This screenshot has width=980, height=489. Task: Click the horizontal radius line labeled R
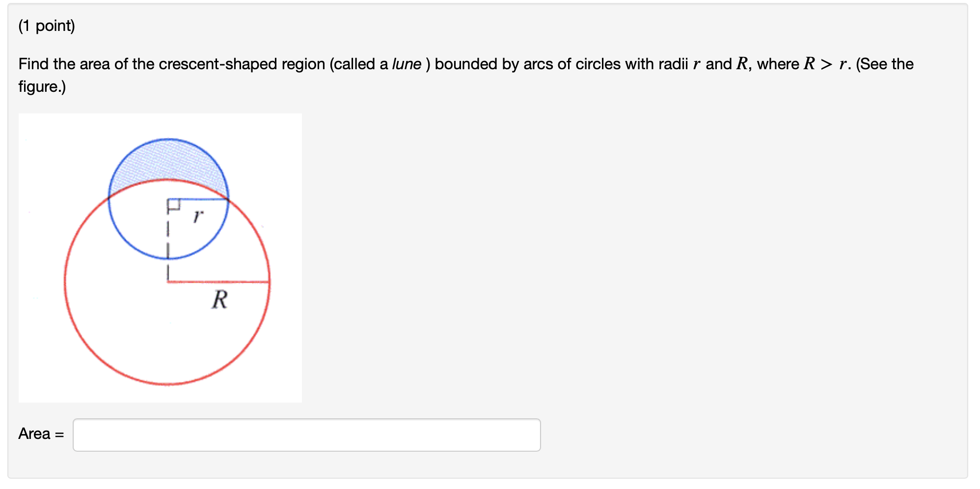pos(216,281)
